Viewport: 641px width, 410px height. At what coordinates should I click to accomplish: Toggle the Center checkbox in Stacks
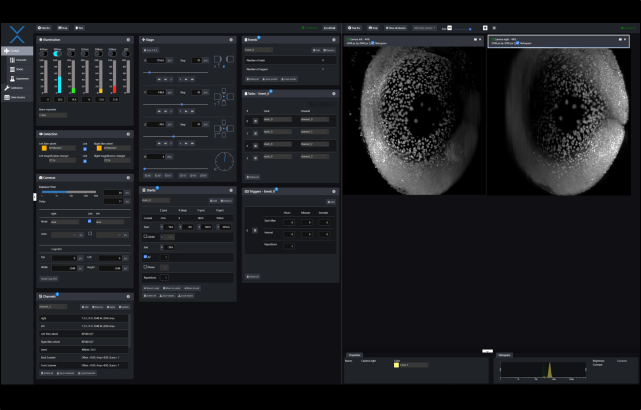coord(146,237)
